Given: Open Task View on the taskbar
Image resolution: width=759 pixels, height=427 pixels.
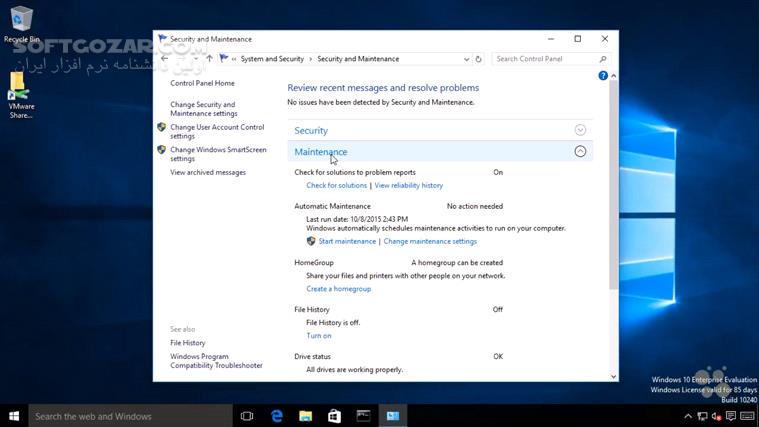Looking at the screenshot, I should [x=247, y=416].
